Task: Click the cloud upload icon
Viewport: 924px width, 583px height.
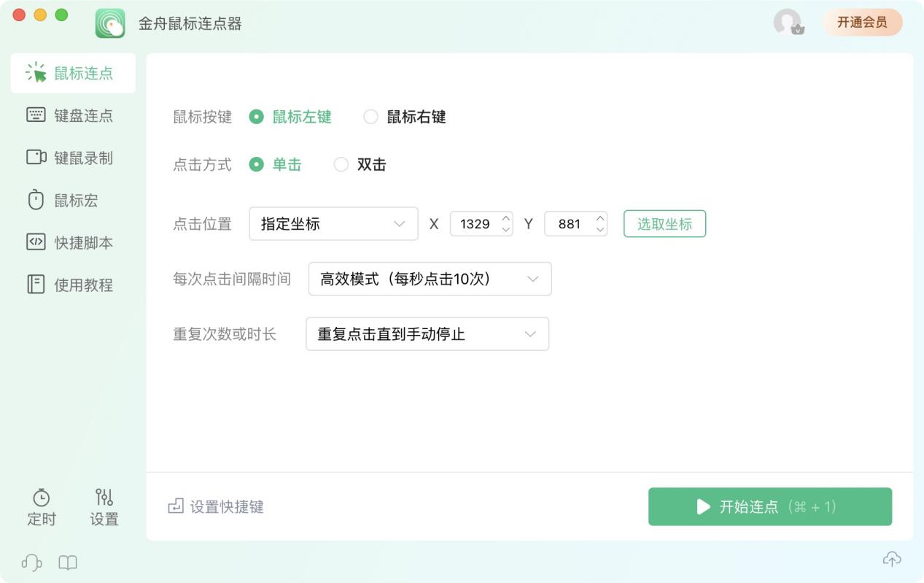Action: (892, 559)
